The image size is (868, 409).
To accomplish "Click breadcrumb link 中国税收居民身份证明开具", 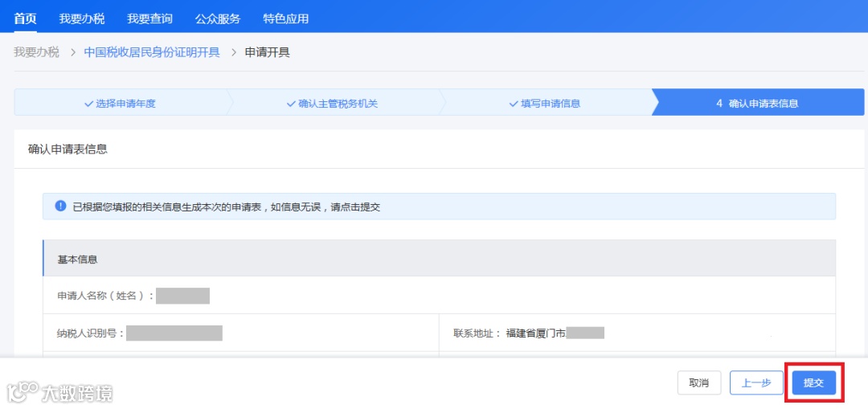I will [152, 52].
